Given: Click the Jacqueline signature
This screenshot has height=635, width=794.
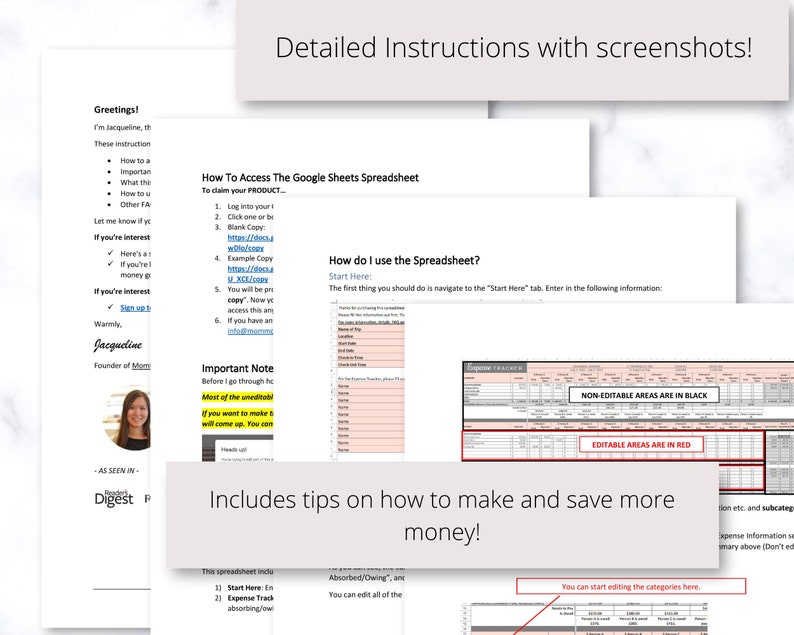Looking at the screenshot, I should [118, 345].
